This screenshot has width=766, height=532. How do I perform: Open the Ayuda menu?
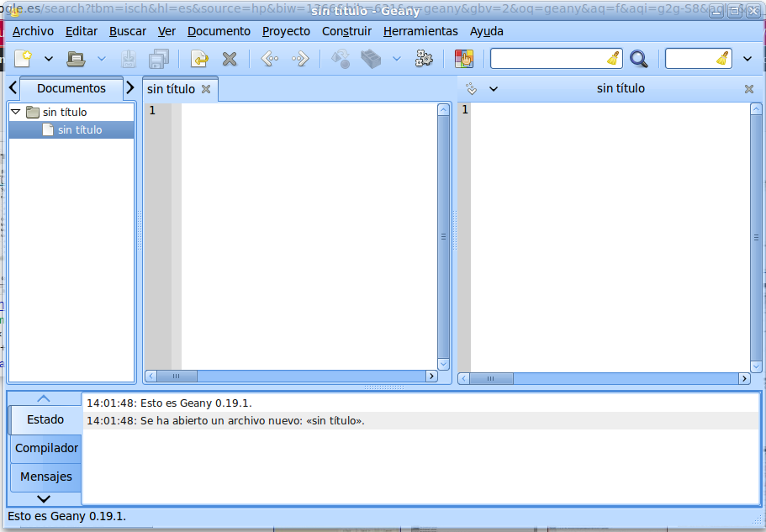(x=487, y=31)
